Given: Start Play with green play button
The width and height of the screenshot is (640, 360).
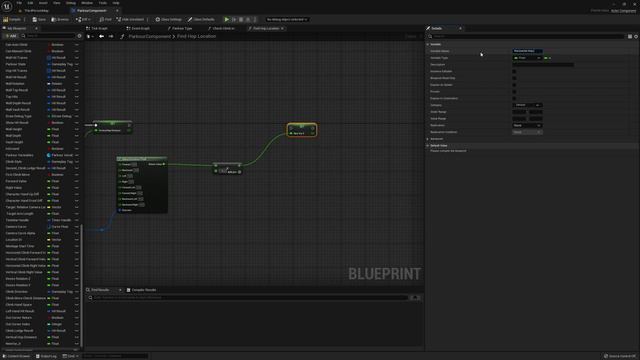Looking at the screenshot, I should click(227, 19).
